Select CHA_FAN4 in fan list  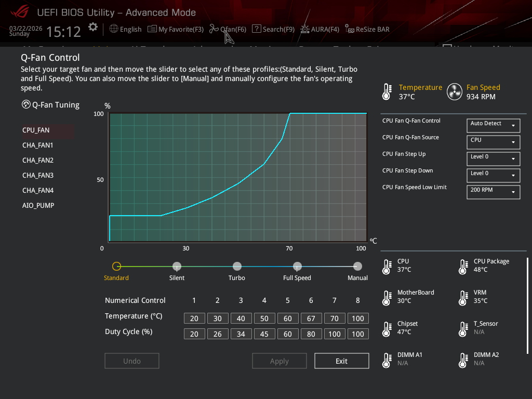click(x=37, y=190)
